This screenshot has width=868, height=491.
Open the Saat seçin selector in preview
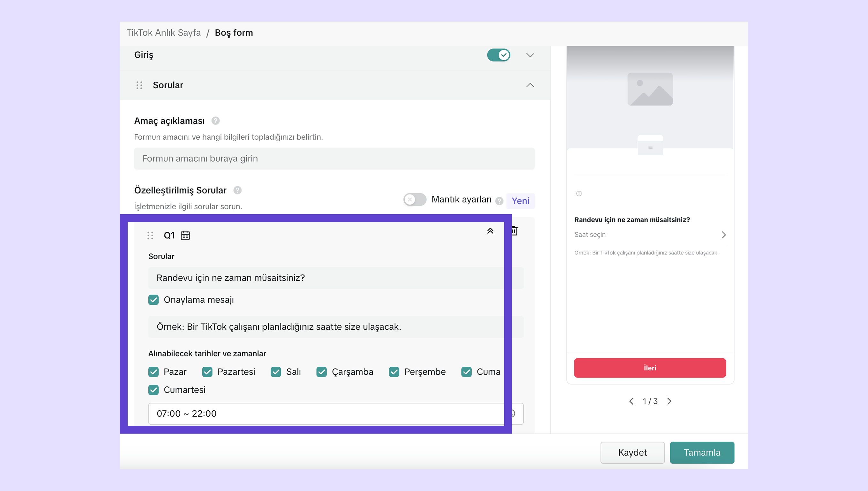pos(650,235)
